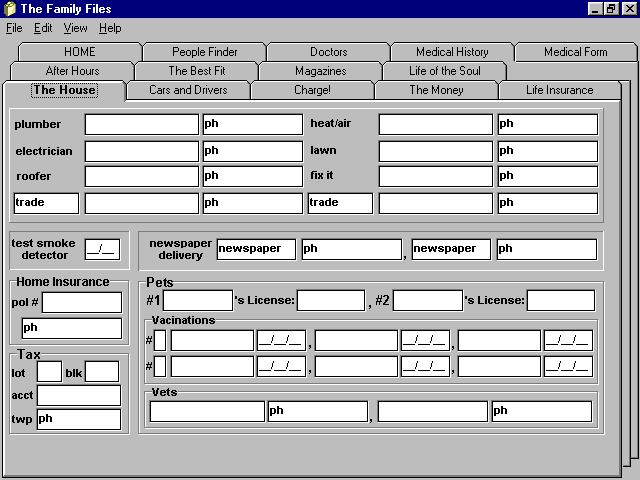The width and height of the screenshot is (640, 480).
Task: Click The Family Files title bar icon
Action: pyautogui.click(x=10, y=8)
